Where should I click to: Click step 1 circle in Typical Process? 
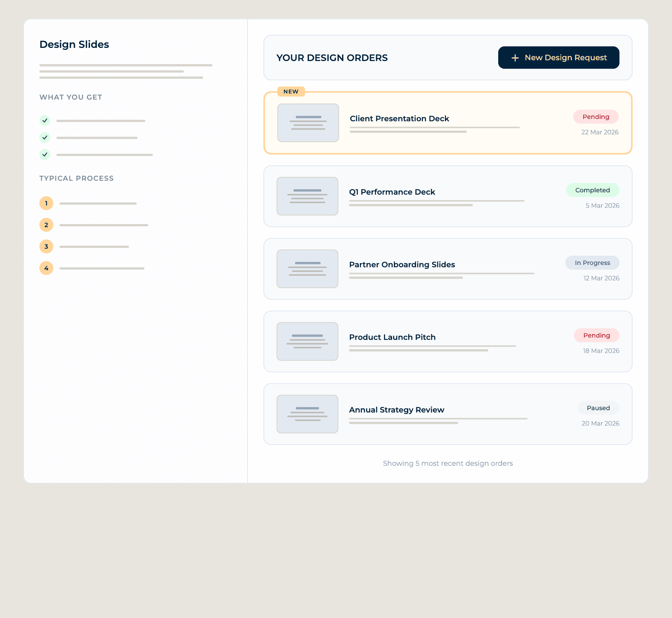[x=46, y=203]
